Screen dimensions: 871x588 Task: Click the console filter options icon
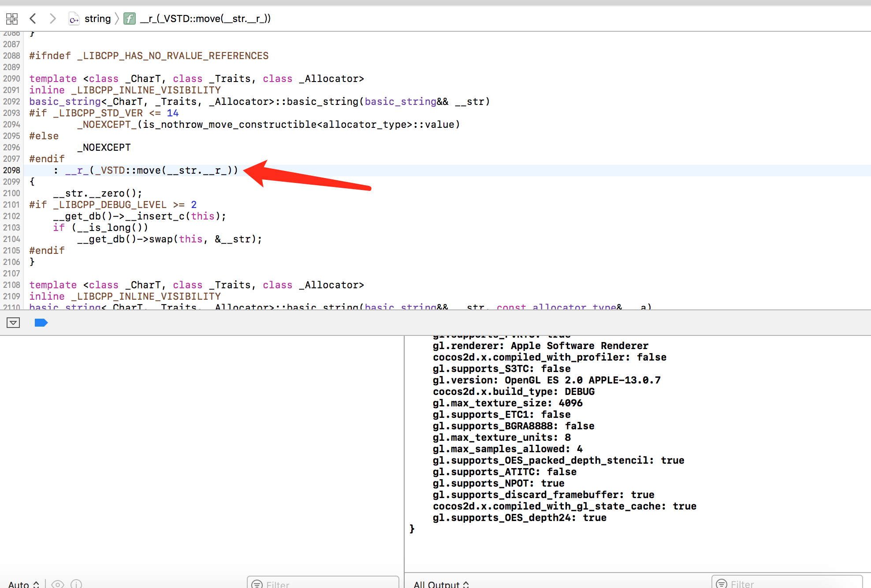click(x=722, y=584)
